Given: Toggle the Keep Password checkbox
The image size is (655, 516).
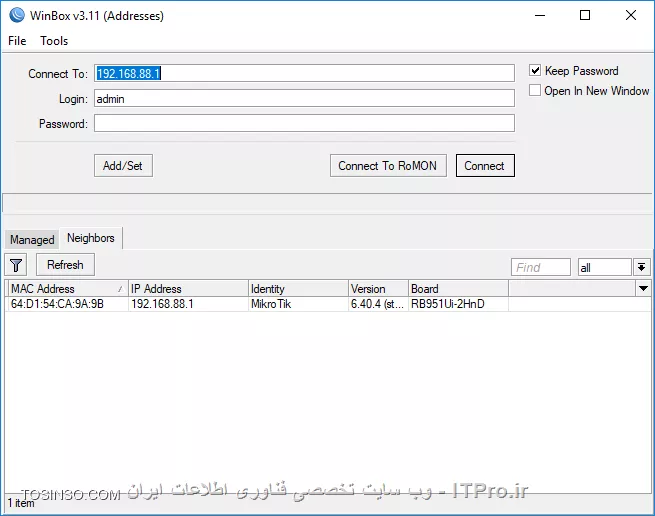Looking at the screenshot, I should 535,70.
